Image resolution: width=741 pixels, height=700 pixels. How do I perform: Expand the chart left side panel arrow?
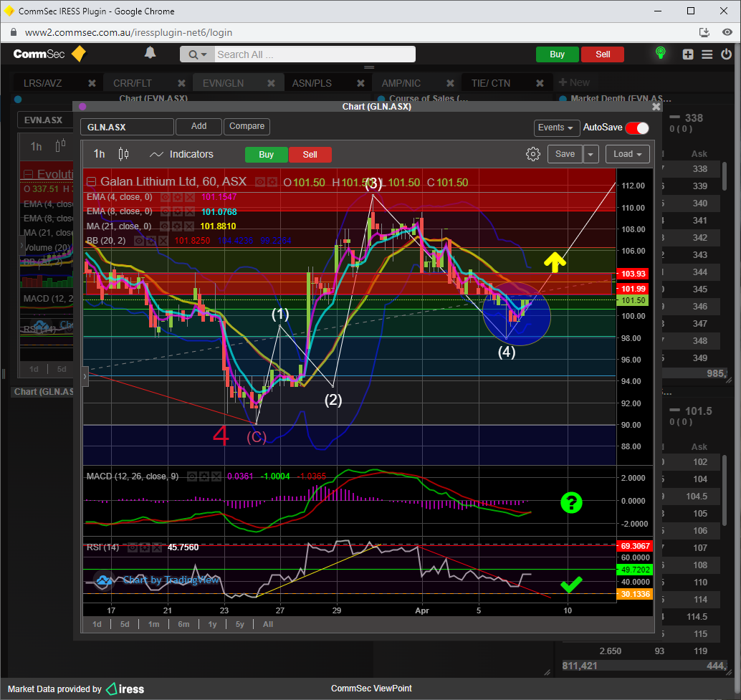[85, 376]
